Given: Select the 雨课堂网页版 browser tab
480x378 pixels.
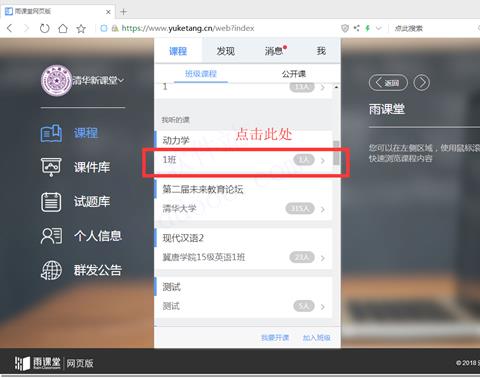Looking at the screenshot, I should (57, 11).
